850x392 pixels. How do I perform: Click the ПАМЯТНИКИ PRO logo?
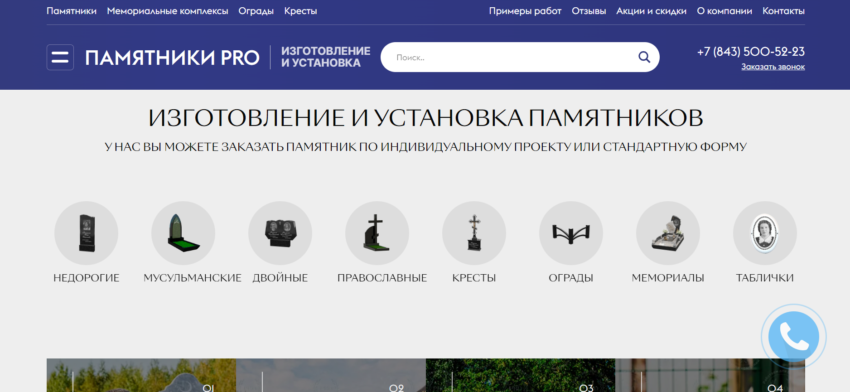172,57
